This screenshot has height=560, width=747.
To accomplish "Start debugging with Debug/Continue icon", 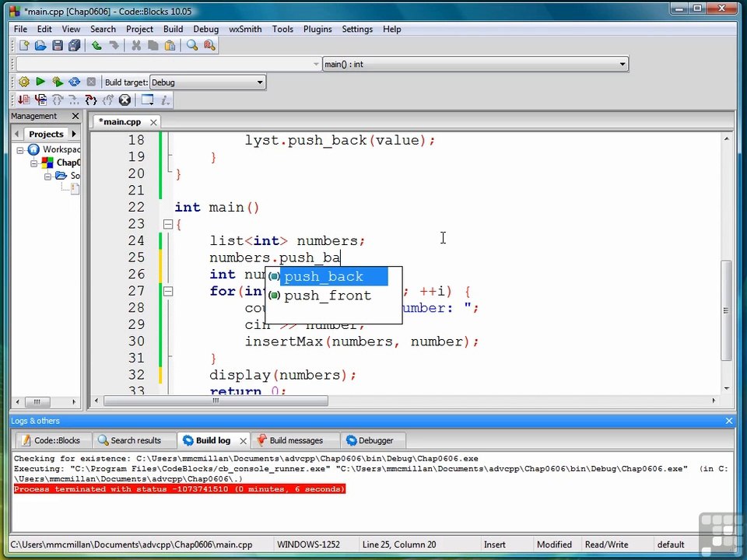I will pos(24,100).
